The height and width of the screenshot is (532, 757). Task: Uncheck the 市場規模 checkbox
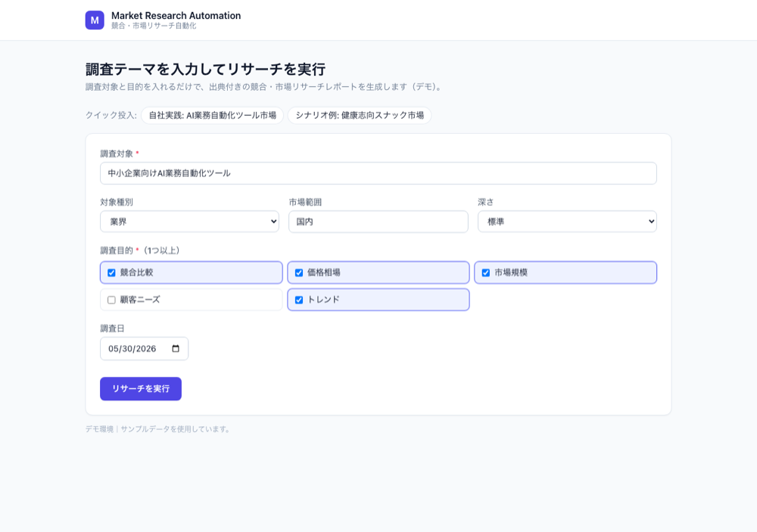tap(486, 272)
